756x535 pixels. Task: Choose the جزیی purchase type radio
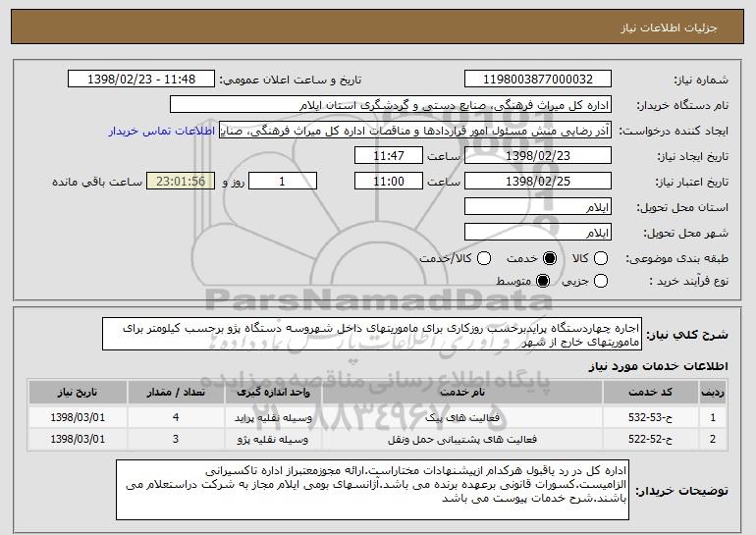(x=601, y=281)
